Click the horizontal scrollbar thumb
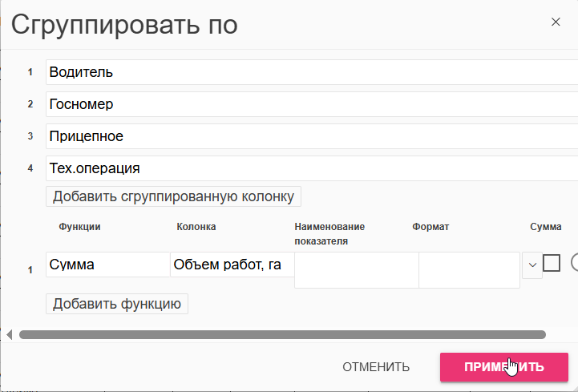This screenshot has width=578, height=392. [x=281, y=334]
